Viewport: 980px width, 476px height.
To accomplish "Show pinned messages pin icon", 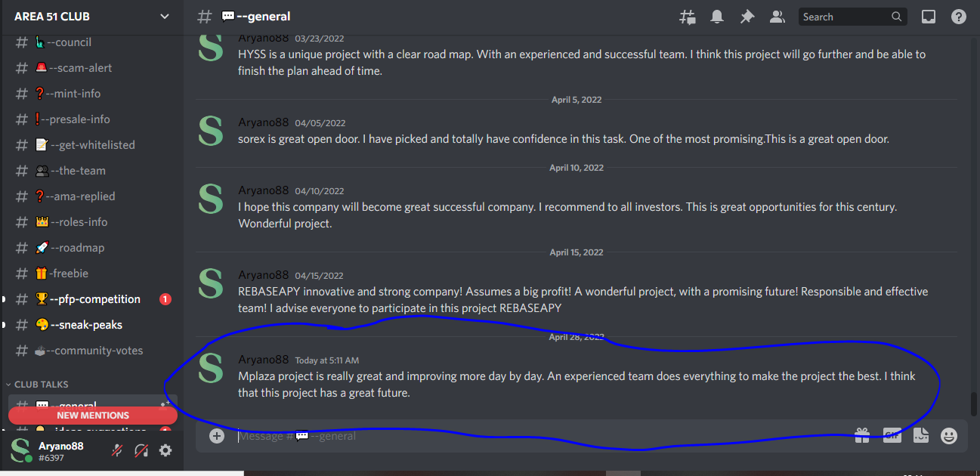I will [747, 17].
